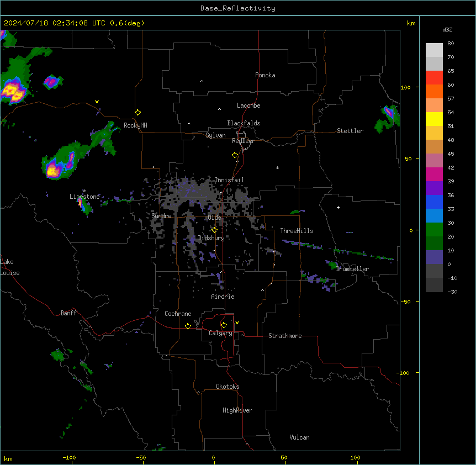Click the Cochrane town label
Screen dimensions: 476x465
click(x=178, y=314)
